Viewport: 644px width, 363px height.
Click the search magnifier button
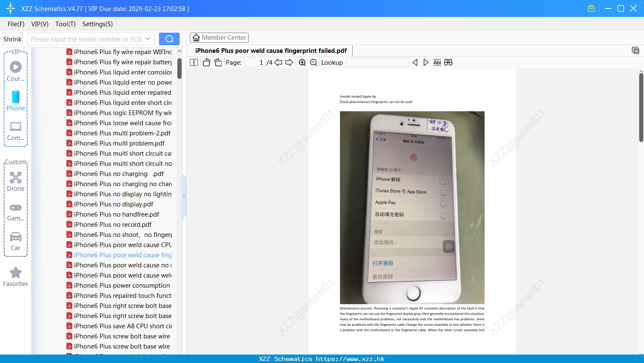click(x=169, y=39)
